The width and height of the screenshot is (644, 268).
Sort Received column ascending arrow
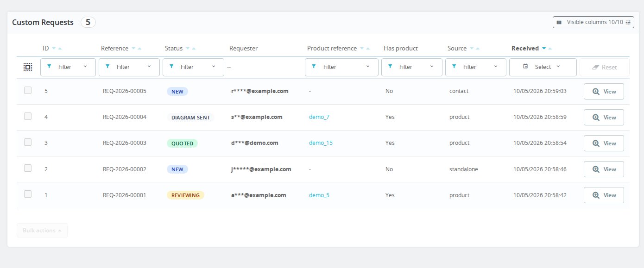pos(550,49)
